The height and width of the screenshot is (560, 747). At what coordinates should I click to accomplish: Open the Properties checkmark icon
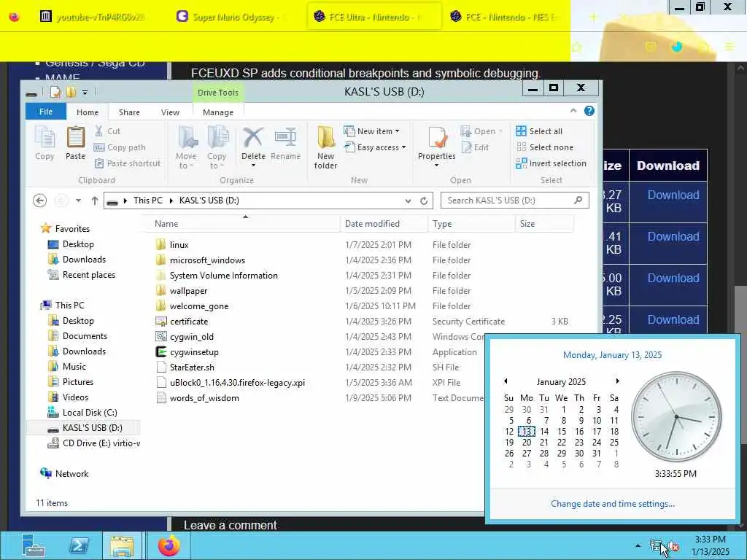pos(437,138)
